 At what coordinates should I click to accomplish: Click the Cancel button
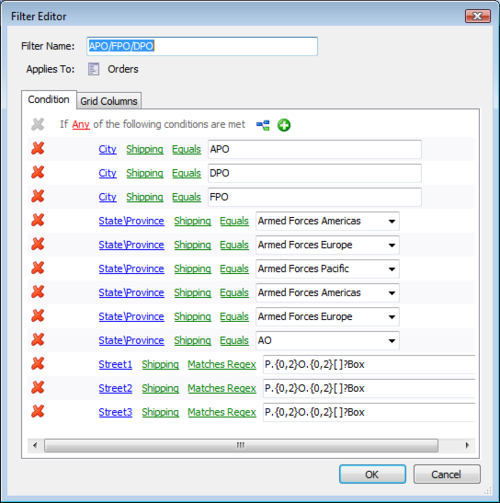(447, 474)
